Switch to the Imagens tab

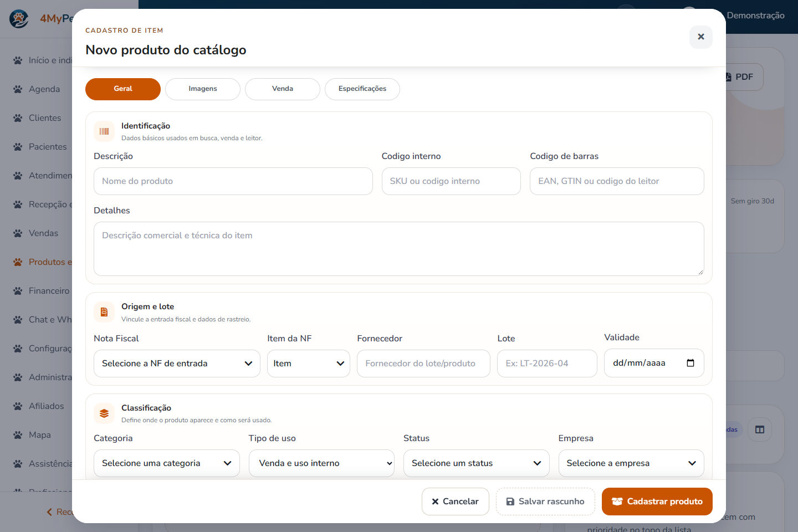click(203, 89)
